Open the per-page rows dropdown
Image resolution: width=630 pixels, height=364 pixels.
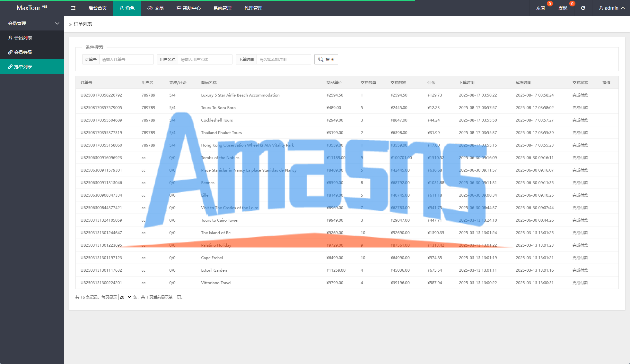(125, 297)
